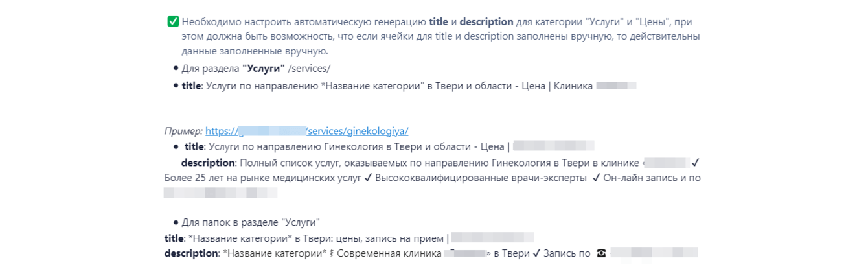Click the blurred block below "Более 25 лет"

click(x=220, y=192)
